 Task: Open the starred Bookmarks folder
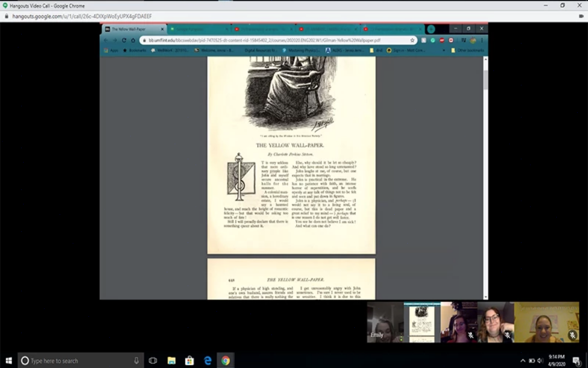(x=135, y=50)
